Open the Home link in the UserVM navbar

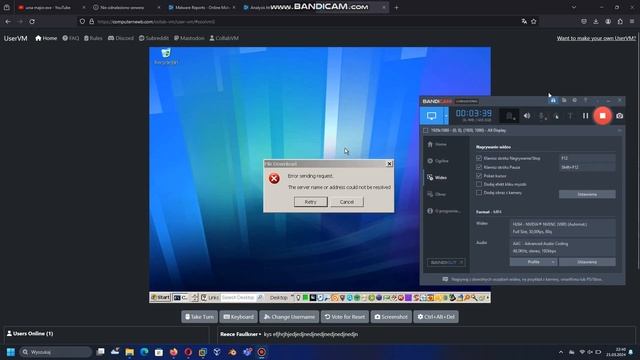pyautogui.click(x=46, y=38)
